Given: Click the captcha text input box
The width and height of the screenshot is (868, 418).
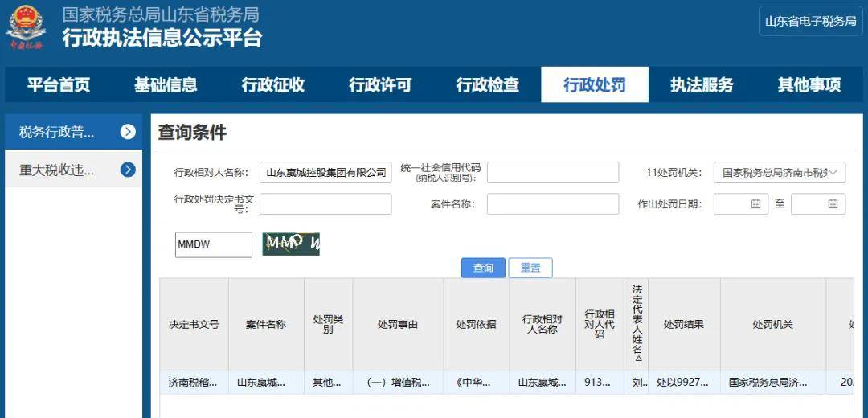Looking at the screenshot, I should coord(214,244).
